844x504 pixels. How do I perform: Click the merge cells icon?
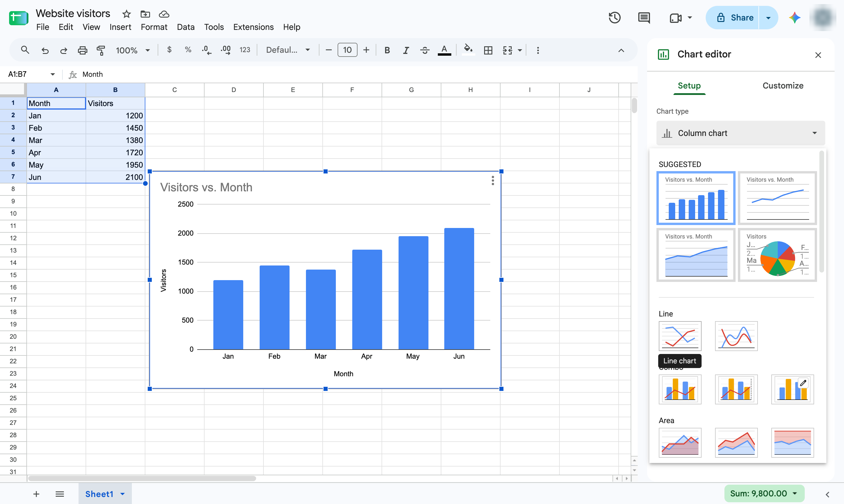tap(507, 50)
